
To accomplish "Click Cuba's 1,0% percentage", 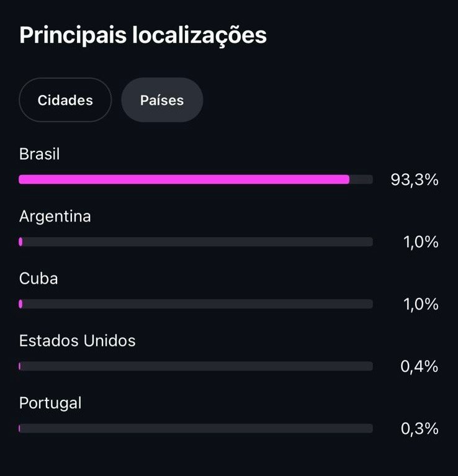I will [421, 304].
